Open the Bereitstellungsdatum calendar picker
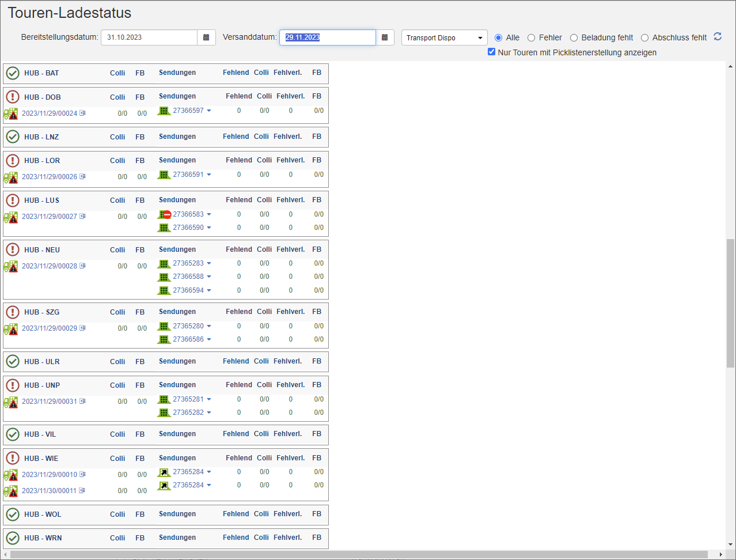The width and height of the screenshot is (736, 560). (x=206, y=37)
